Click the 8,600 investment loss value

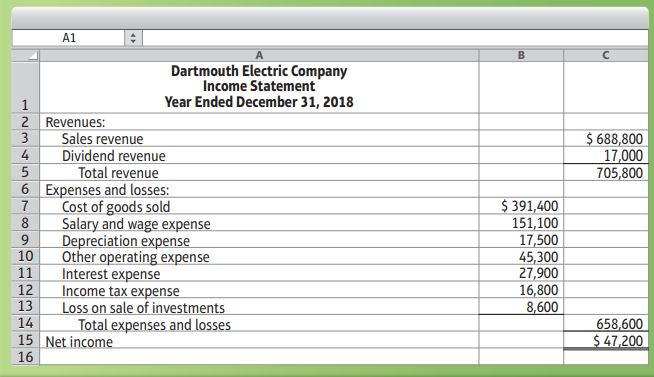click(542, 307)
